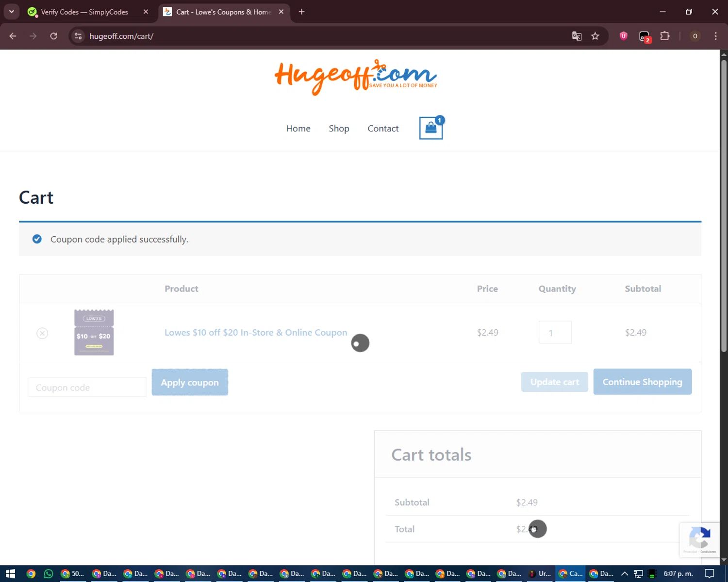This screenshot has height=582, width=728.
Task: Click the Quantity column header
Action: (557, 289)
